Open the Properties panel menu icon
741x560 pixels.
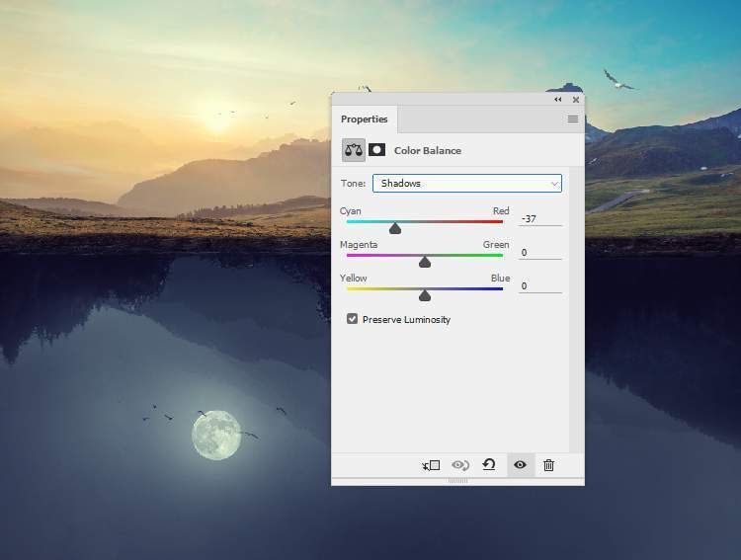point(573,120)
